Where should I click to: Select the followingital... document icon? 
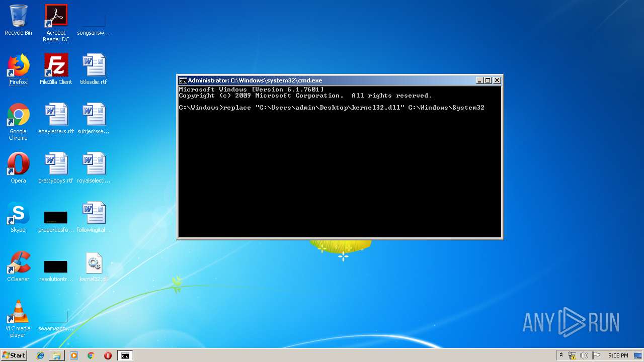(x=94, y=217)
